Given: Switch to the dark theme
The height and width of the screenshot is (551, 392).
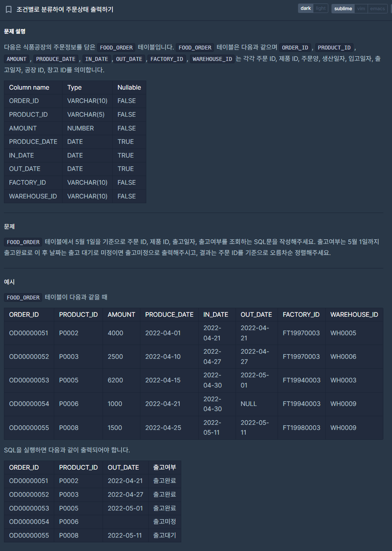Looking at the screenshot, I should tap(306, 8).
